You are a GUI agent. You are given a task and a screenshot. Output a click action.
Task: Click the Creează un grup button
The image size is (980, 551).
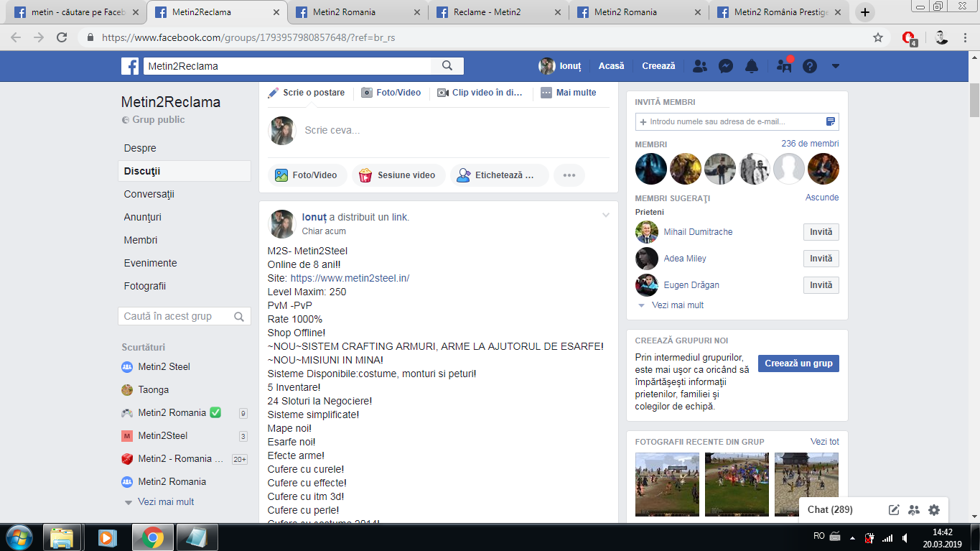798,364
